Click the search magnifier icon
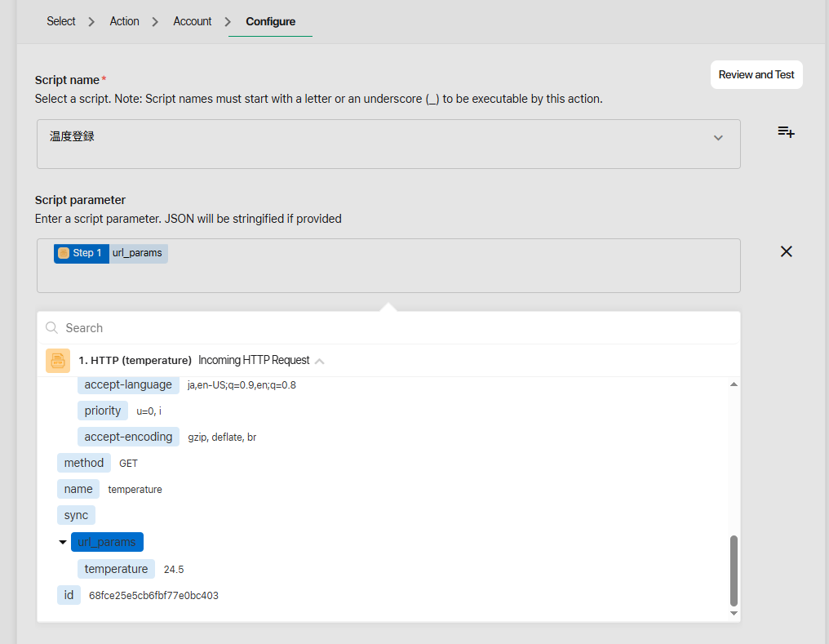Image resolution: width=829 pixels, height=644 pixels. pyautogui.click(x=51, y=327)
